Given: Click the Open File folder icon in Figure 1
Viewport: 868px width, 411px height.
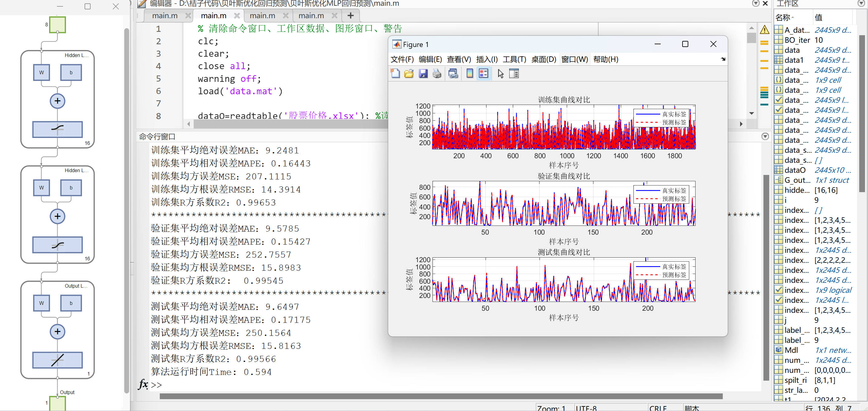Looking at the screenshot, I should 409,73.
